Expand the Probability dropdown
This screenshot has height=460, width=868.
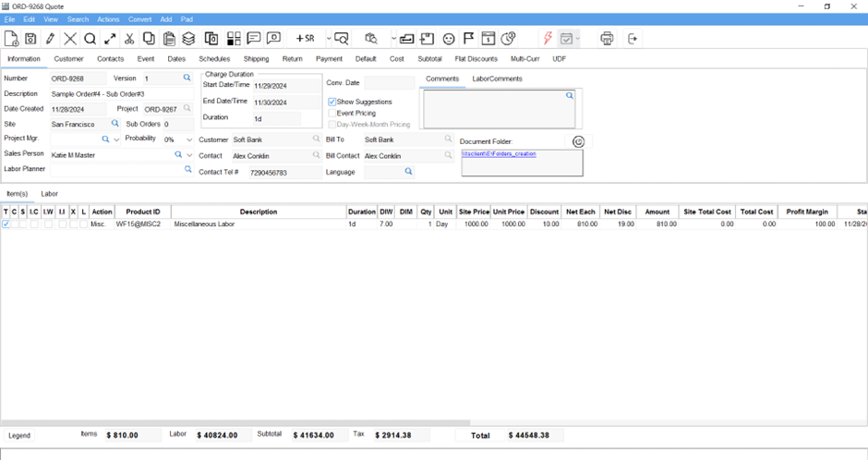[189, 139]
